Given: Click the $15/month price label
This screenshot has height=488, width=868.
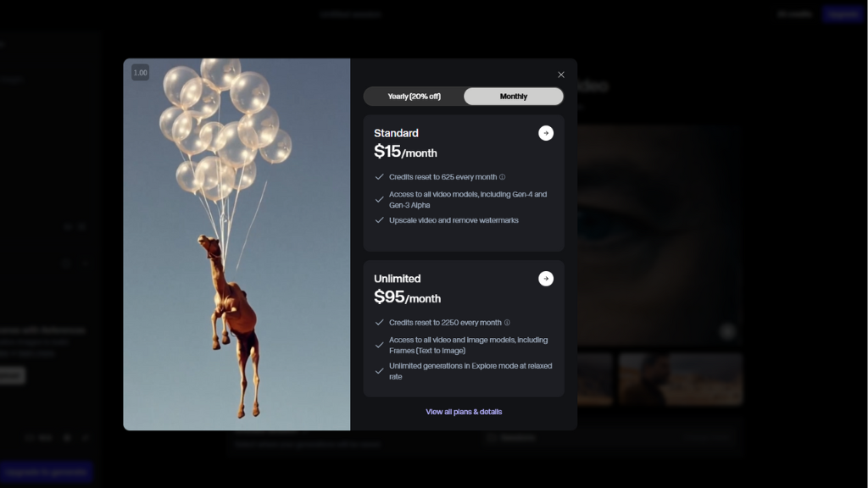Looking at the screenshot, I should click(405, 152).
